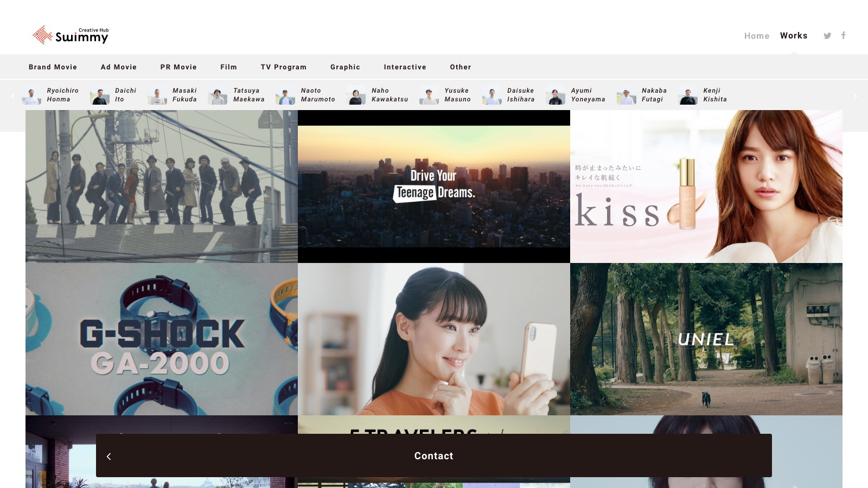Screen dimensions: 868x488
Task: Filter works by PR Movie
Action: click(x=178, y=67)
